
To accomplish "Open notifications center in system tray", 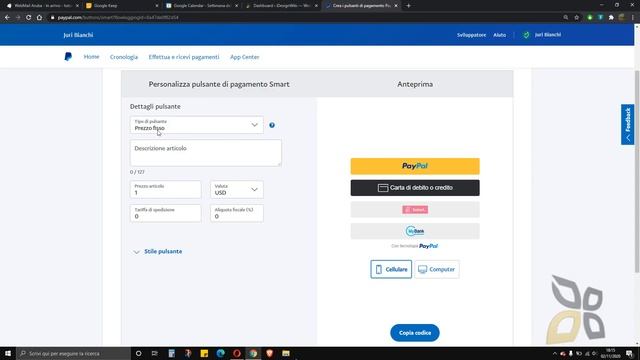I will click(630, 353).
